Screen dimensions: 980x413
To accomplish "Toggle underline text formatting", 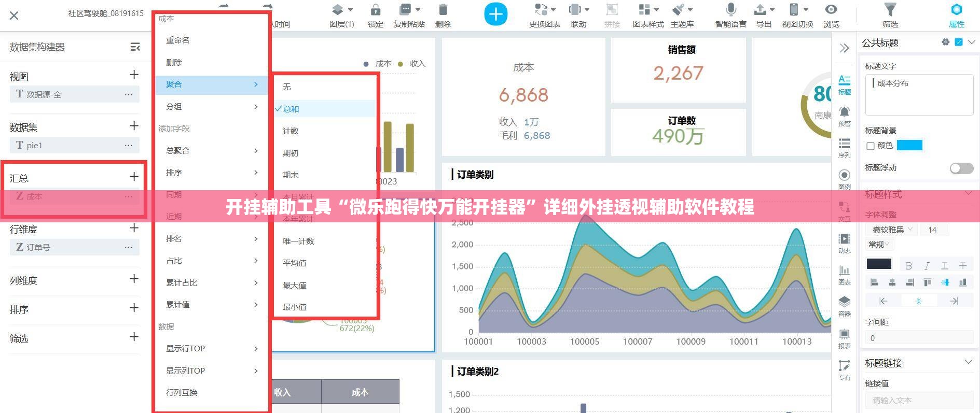I will pos(945,266).
